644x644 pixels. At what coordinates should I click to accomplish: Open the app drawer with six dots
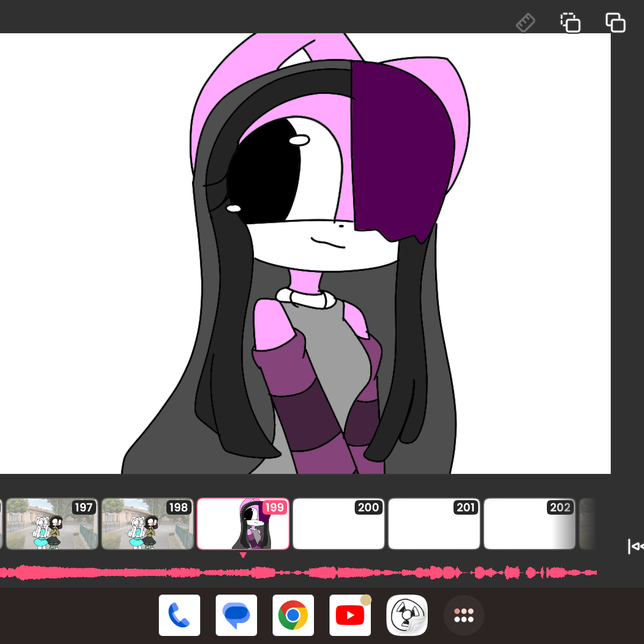(464, 615)
